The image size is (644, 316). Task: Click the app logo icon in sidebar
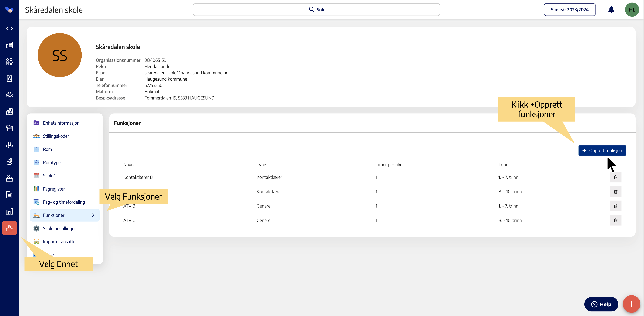(x=9, y=10)
